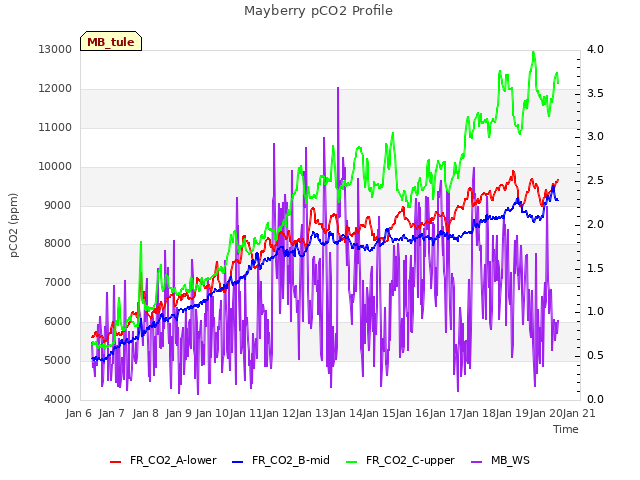
Task: Click the 3.0 right axis tick label
Action: tap(595, 136)
